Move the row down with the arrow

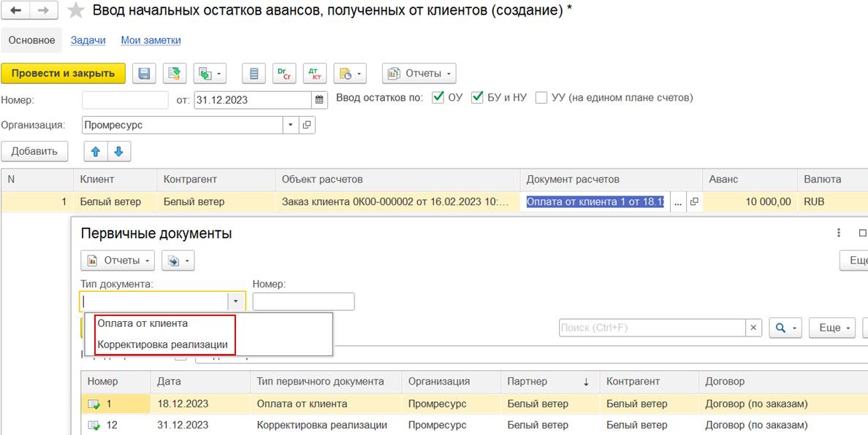click(119, 152)
